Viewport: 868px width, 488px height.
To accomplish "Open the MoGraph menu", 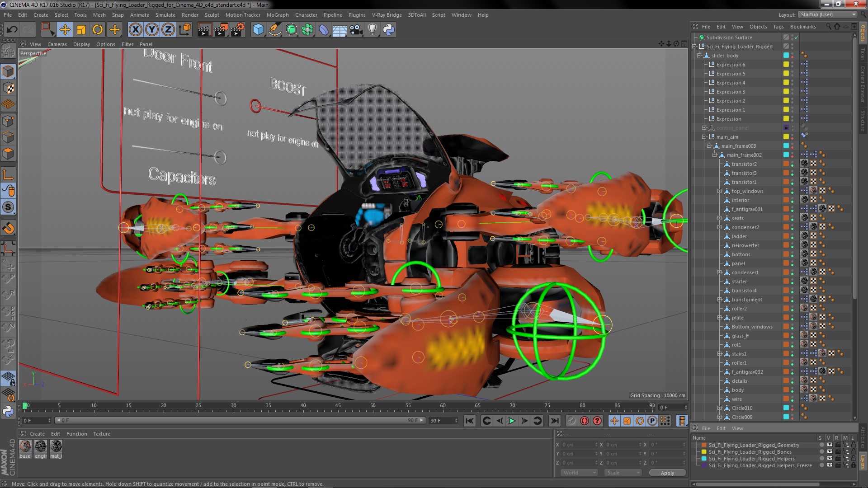I will 278,15.
